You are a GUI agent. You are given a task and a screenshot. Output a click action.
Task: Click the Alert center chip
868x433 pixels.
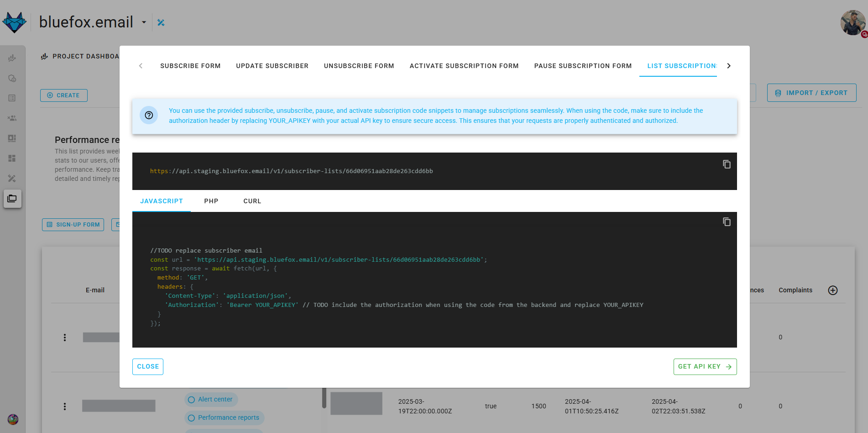[x=211, y=400]
